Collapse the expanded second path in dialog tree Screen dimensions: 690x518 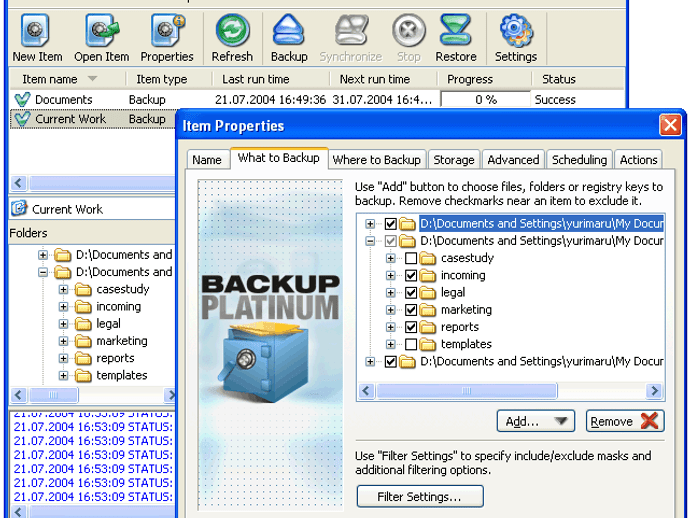[x=370, y=241]
